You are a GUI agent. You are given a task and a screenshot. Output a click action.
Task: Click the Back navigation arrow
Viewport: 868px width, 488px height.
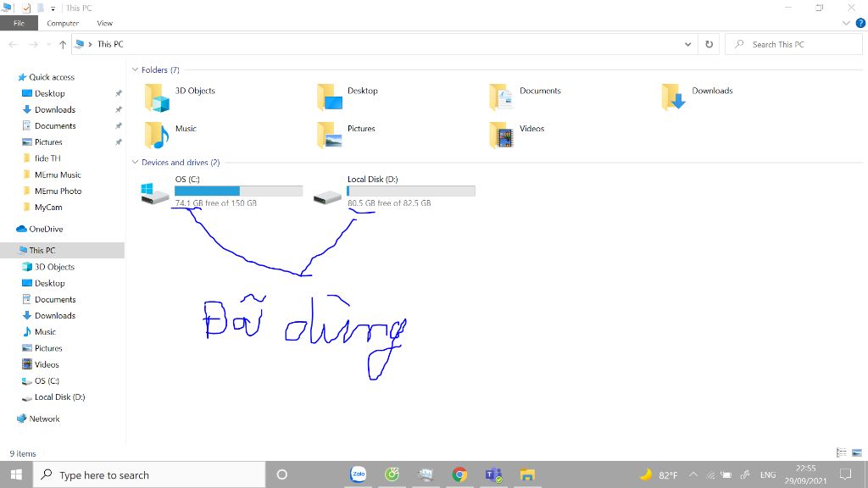tap(14, 44)
